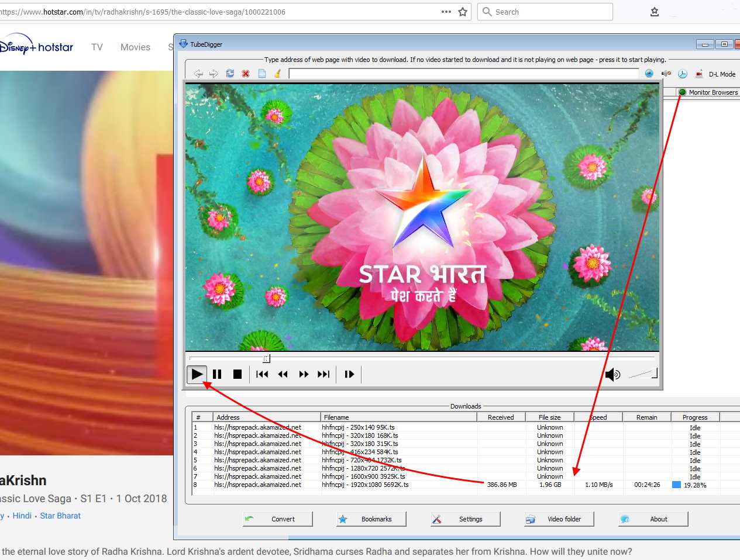Toggle D-L Mode
This screenshot has height=560, width=740.
click(x=722, y=74)
